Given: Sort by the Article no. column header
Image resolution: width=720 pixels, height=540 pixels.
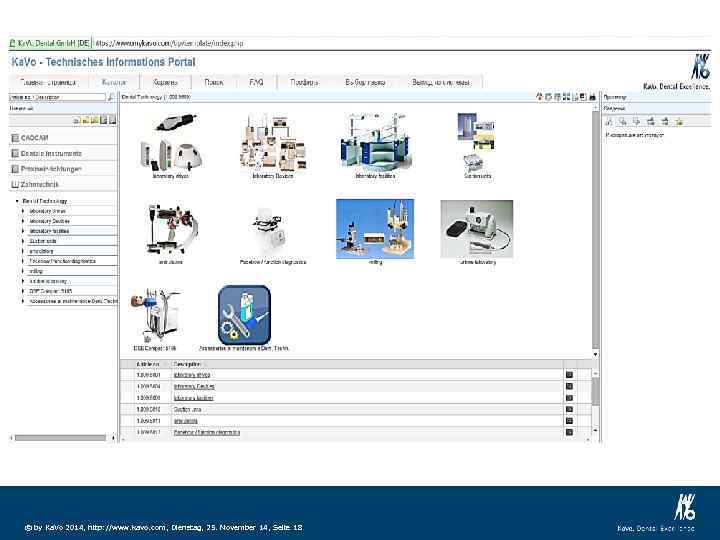Looking at the screenshot, I should click(148, 364).
